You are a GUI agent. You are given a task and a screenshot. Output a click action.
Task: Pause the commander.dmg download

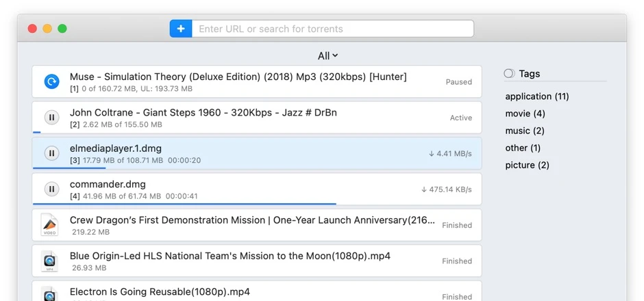tap(51, 189)
